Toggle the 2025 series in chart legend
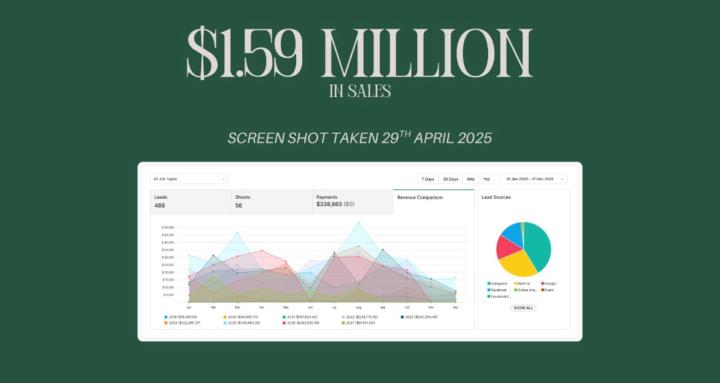 pyautogui.click(x=242, y=323)
